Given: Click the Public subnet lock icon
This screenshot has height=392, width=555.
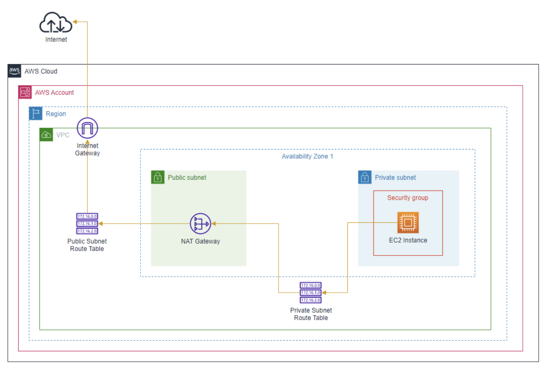Looking at the screenshot, I should [158, 177].
